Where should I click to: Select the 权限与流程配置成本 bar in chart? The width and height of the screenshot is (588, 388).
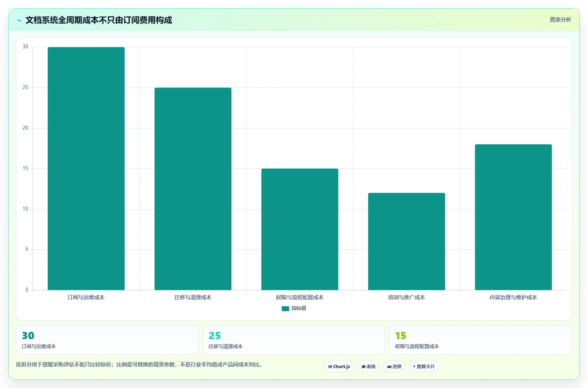point(300,229)
